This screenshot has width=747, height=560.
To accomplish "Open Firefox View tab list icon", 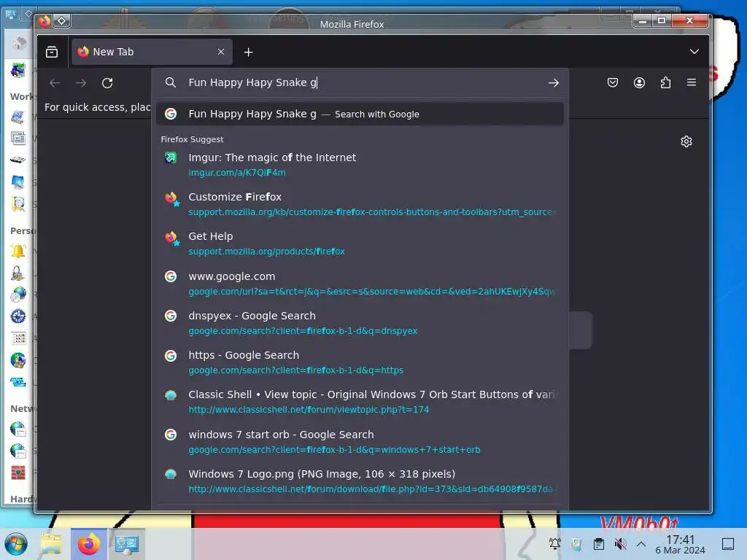I will [52, 52].
